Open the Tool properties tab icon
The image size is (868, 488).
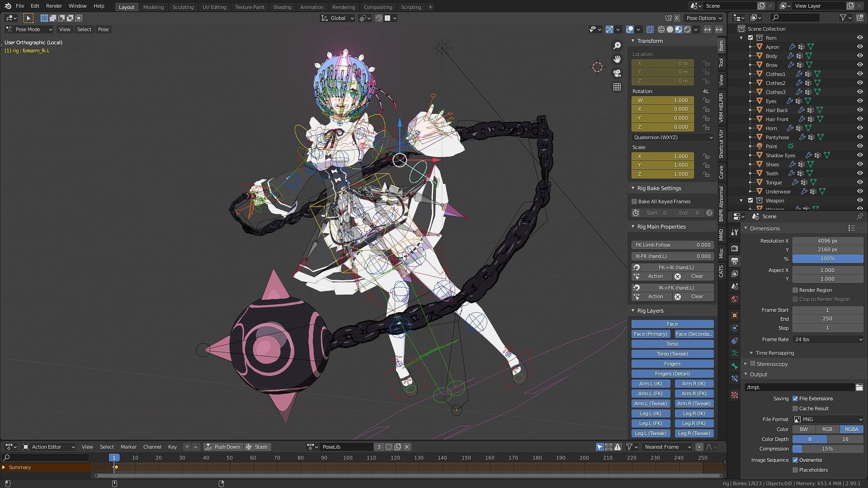click(735, 232)
